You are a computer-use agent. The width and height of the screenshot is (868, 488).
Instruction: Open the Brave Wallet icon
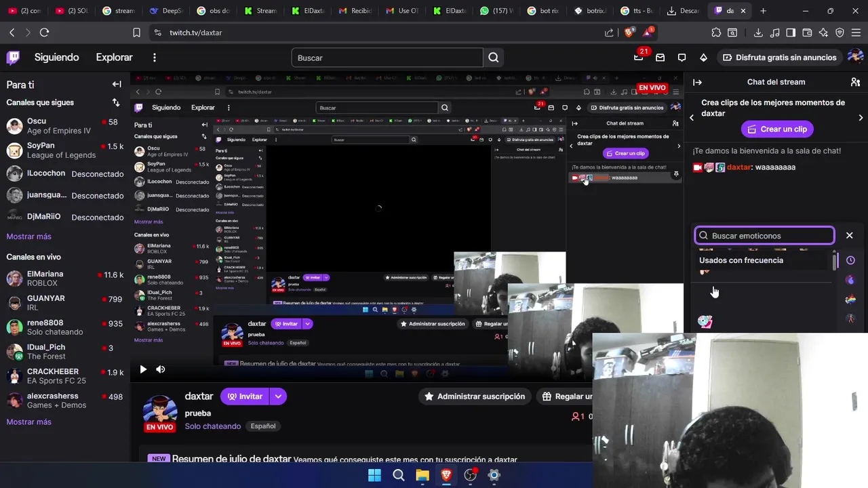(x=807, y=33)
